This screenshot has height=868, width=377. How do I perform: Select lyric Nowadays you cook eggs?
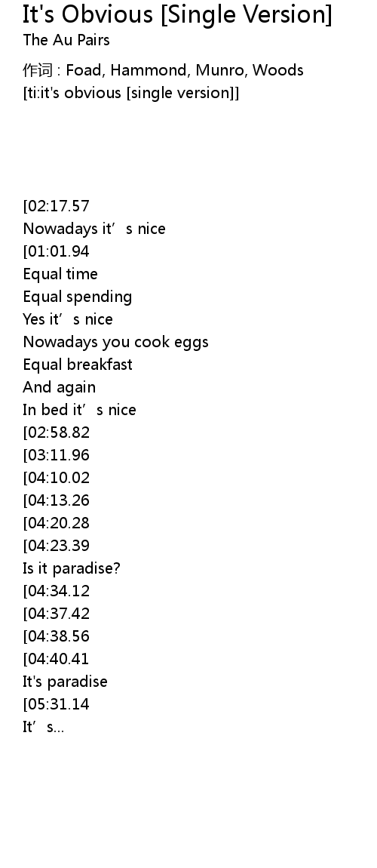[115, 342]
